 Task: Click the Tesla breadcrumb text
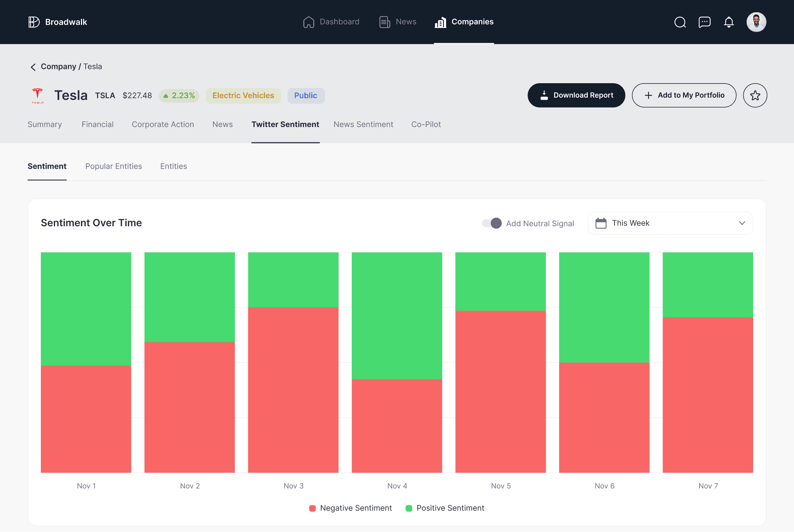(x=93, y=67)
